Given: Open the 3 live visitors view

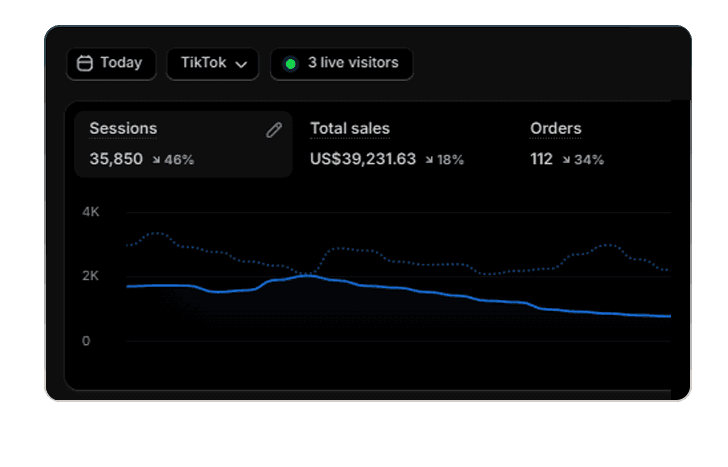Looking at the screenshot, I should pos(342,64).
